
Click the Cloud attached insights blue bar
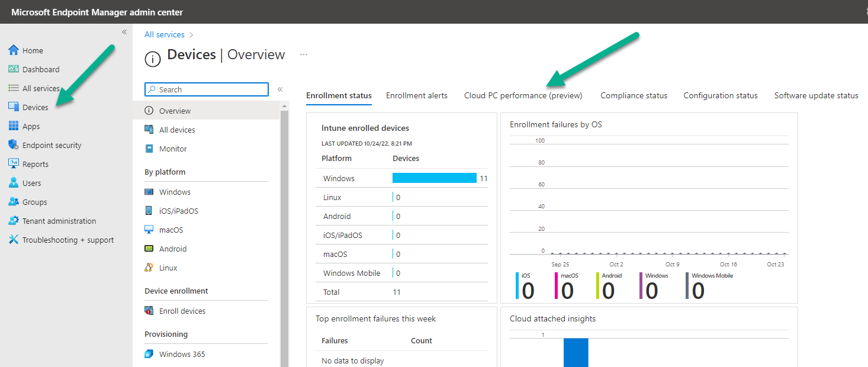[x=576, y=352]
